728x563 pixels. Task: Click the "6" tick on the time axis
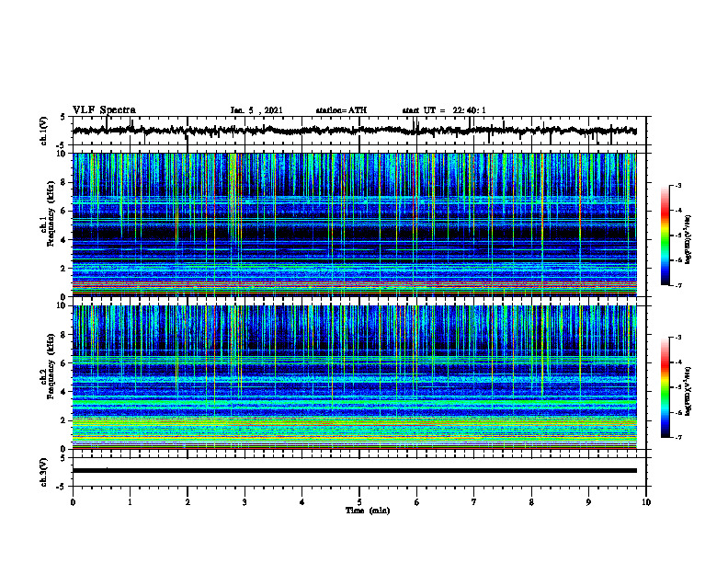pyautogui.click(x=417, y=502)
